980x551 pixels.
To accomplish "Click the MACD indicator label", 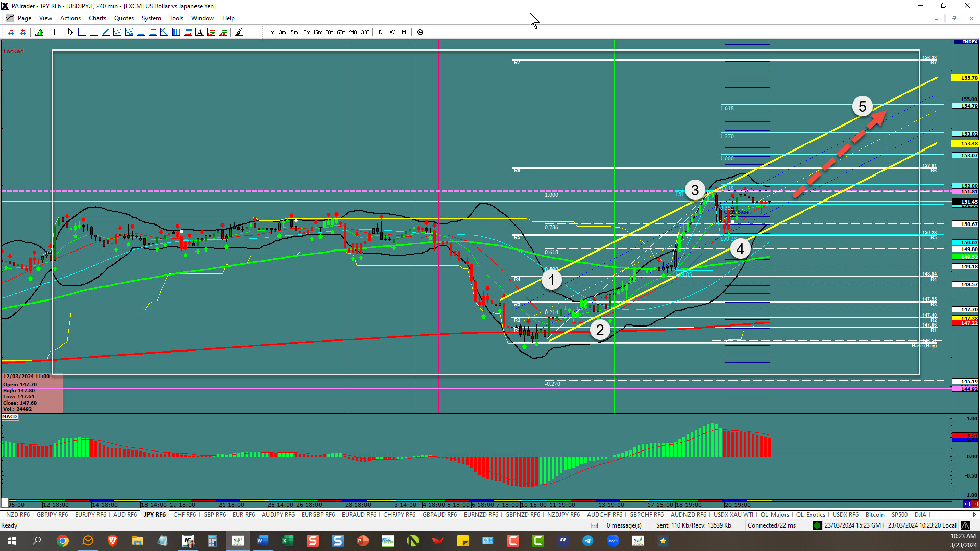I will [x=10, y=417].
